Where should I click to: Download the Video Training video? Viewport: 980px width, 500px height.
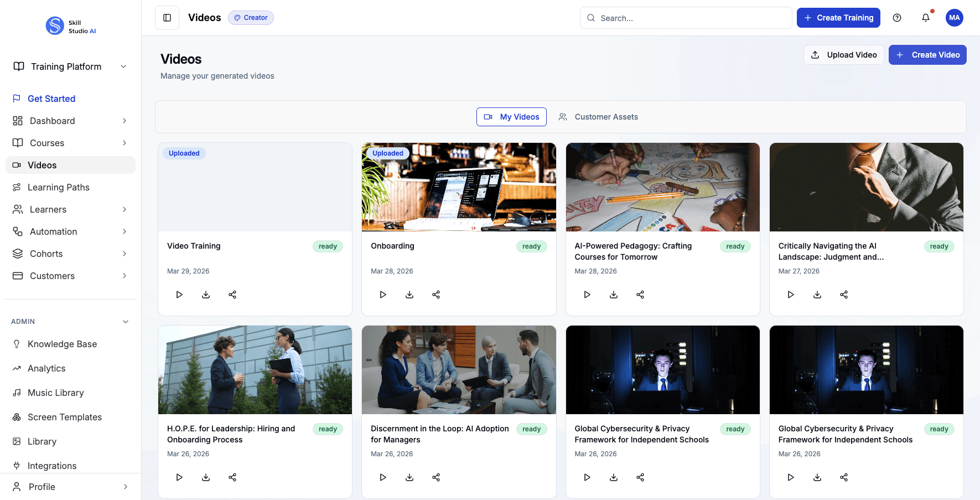(x=205, y=294)
